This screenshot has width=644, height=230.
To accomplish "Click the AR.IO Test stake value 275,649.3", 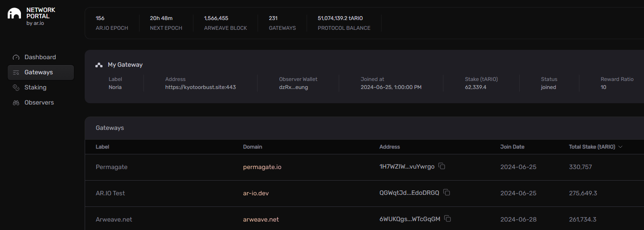I will click(x=583, y=194).
